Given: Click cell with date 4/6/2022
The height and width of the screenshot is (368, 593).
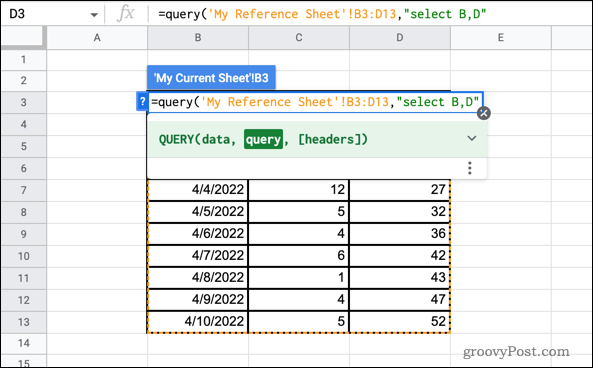Looking at the screenshot, I should coord(198,233).
